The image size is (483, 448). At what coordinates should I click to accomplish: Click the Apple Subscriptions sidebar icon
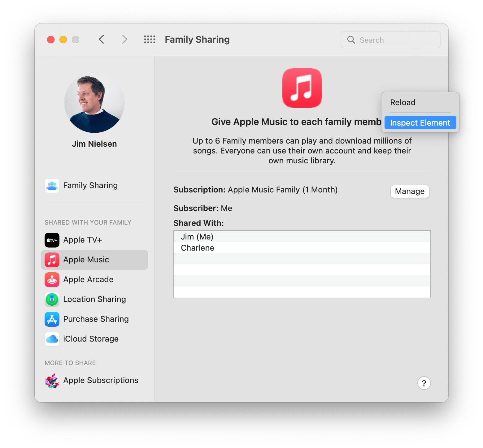point(52,381)
